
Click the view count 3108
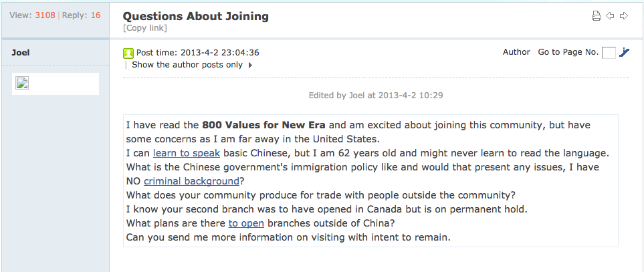(45, 15)
